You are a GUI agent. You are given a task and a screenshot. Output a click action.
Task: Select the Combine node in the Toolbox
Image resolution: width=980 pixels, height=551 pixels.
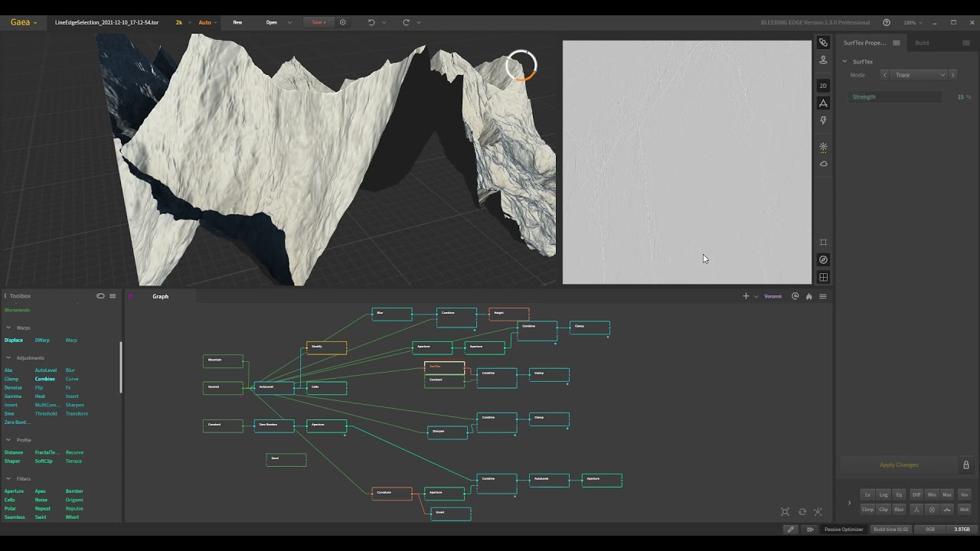point(45,379)
